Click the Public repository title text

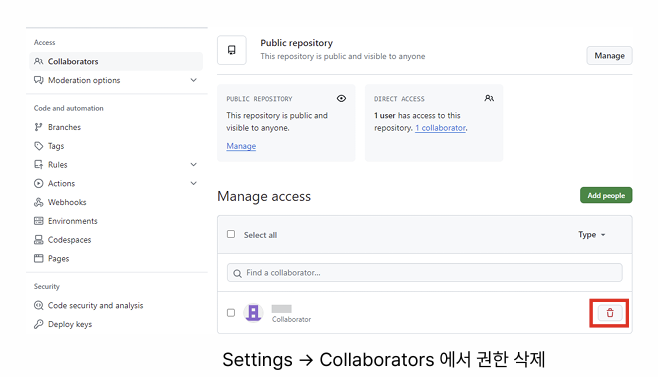pos(296,43)
